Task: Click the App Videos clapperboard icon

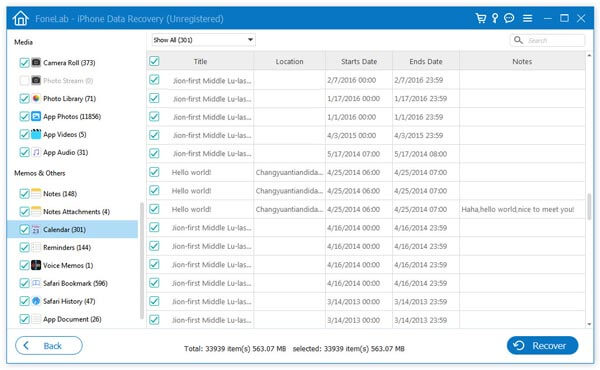Action: point(36,134)
